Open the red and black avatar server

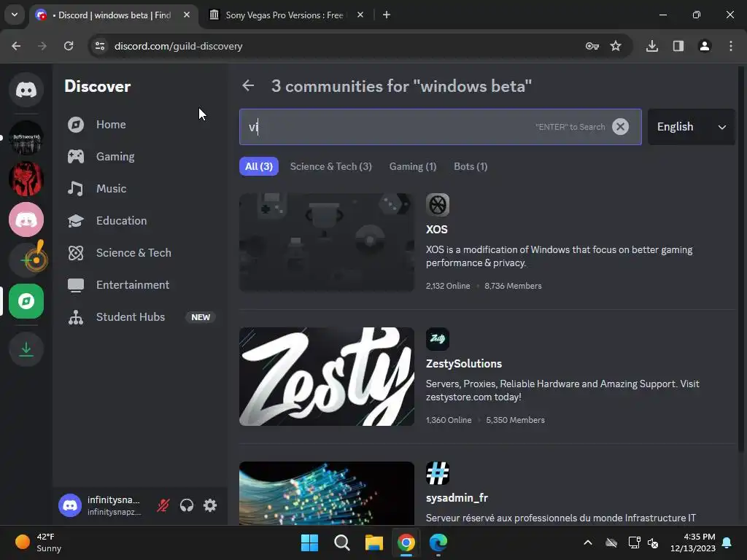coord(26,179)
